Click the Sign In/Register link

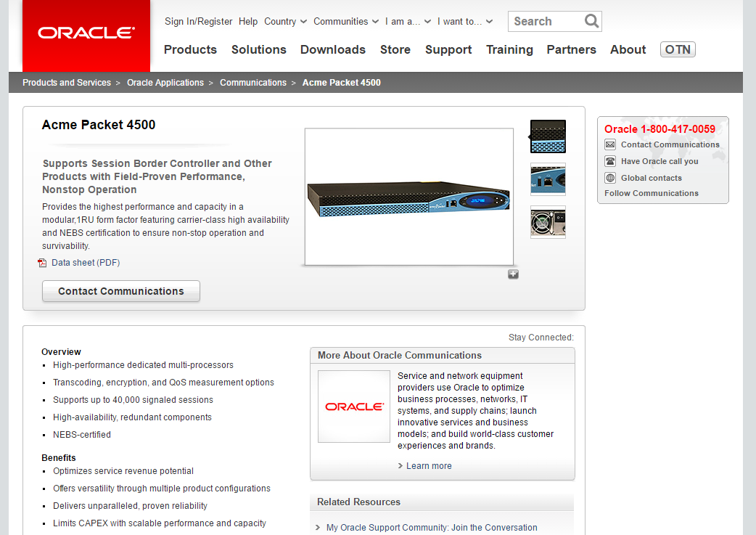click(x=198, y=22)
